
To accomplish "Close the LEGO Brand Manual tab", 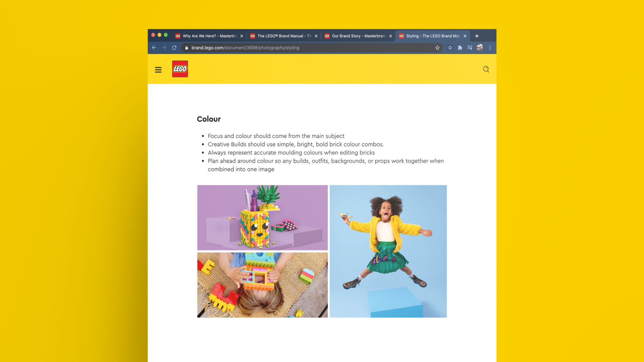I will (x=316, y=36).
